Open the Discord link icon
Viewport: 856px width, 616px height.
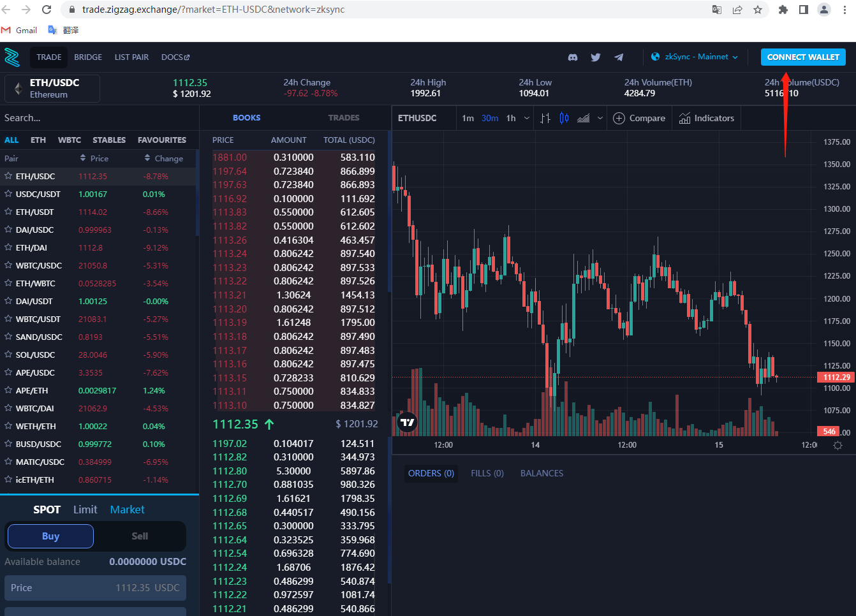click(573, 57)
